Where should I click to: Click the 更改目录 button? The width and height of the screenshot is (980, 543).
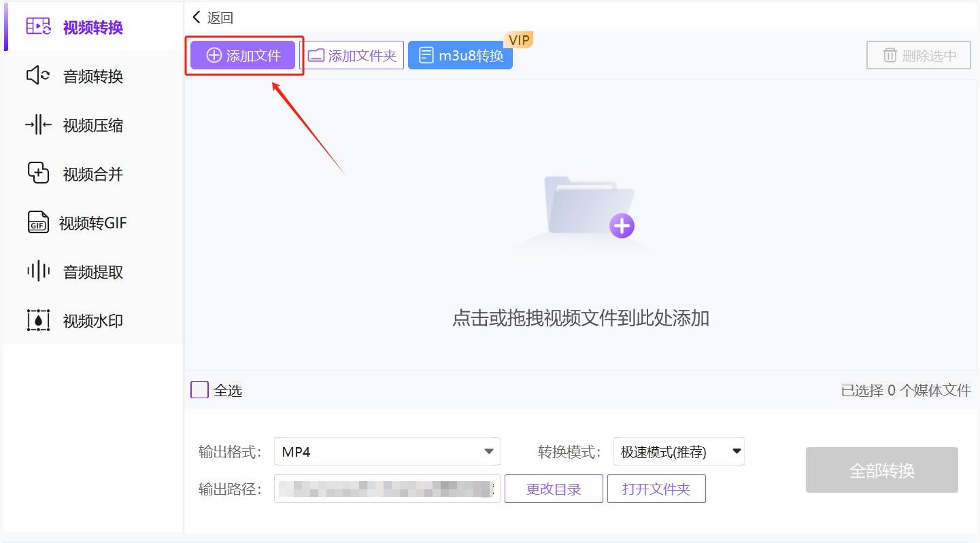(x=554, y=489)
